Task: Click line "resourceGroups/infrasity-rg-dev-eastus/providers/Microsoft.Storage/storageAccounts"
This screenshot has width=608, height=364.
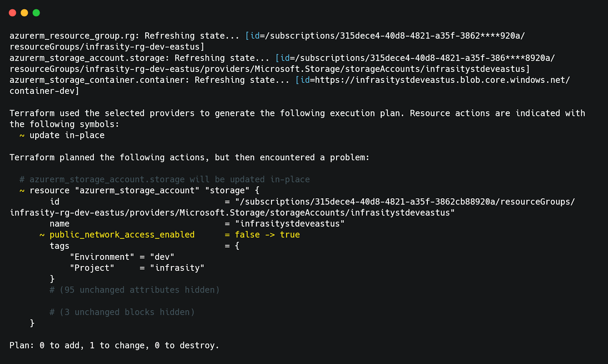Action: [x=270, y=69]
